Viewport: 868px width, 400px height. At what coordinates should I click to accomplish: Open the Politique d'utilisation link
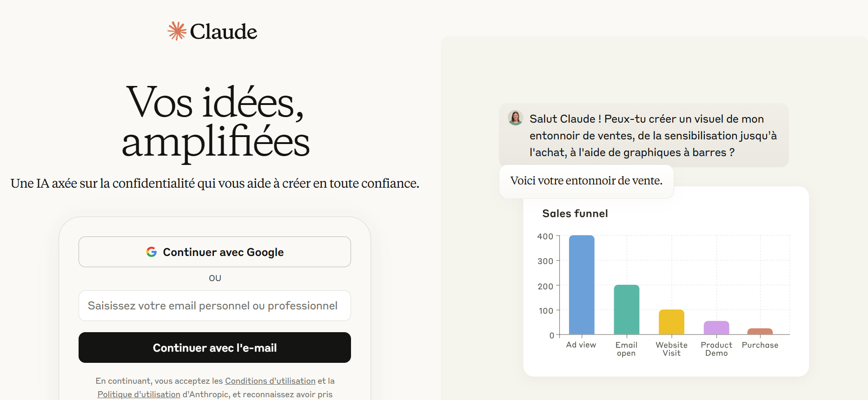click(139, 394)
